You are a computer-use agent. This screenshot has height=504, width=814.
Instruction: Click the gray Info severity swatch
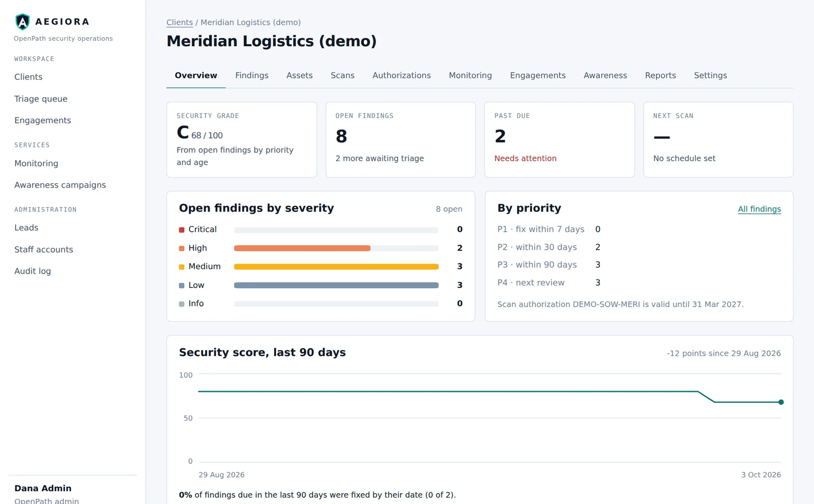tap(182, 304)
